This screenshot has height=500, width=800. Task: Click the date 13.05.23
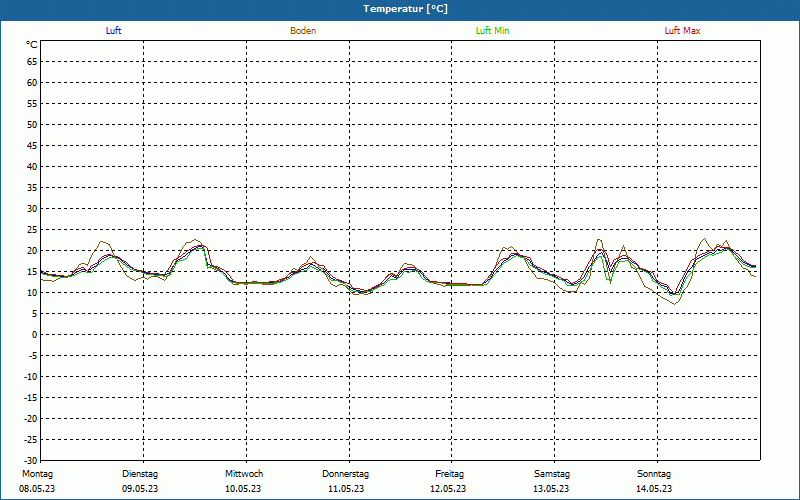coord(551,489)
